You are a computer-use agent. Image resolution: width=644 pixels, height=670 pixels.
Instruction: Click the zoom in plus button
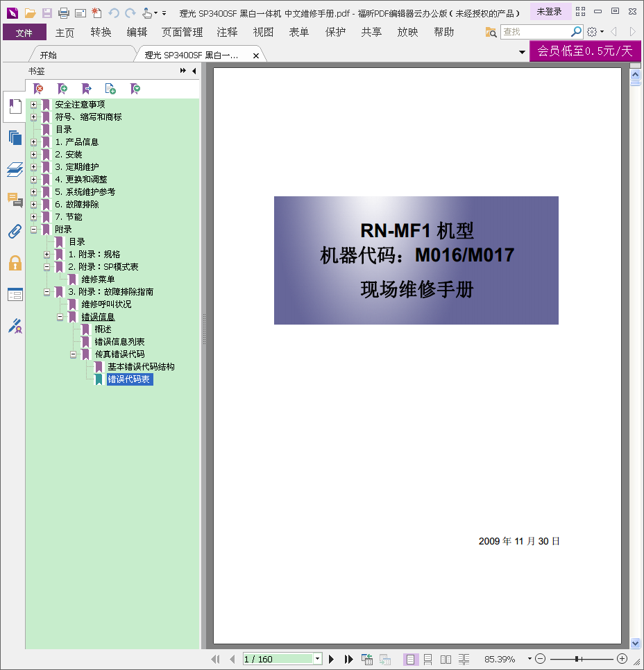pos(622,659)
